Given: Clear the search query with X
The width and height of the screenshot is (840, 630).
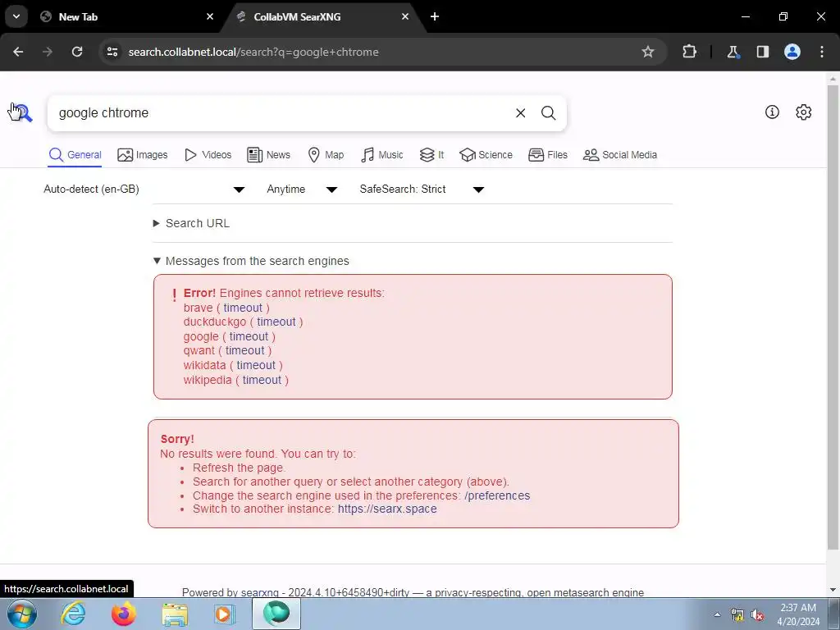Looking at the screenshot, I should tap(520, 113).
